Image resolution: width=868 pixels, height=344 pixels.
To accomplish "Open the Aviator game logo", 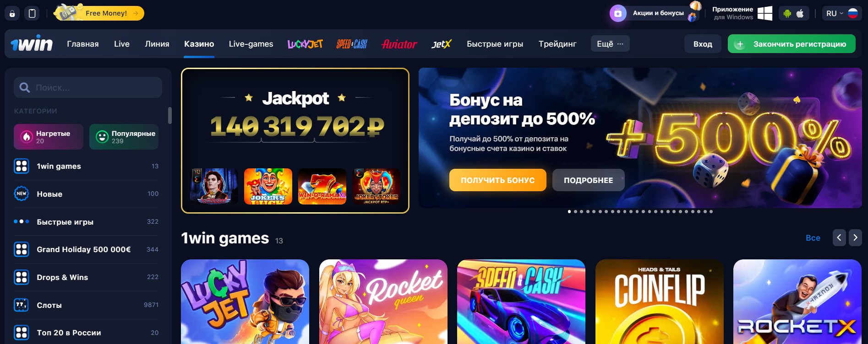I will [399, 44].
